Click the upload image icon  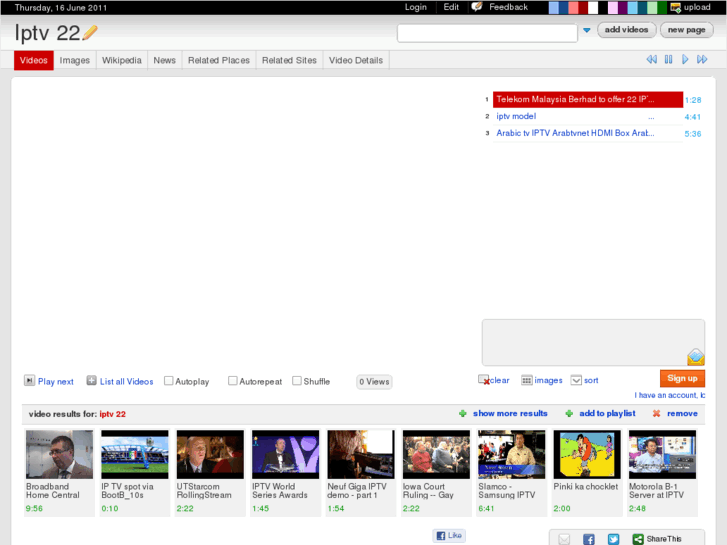tap(676, 7)
